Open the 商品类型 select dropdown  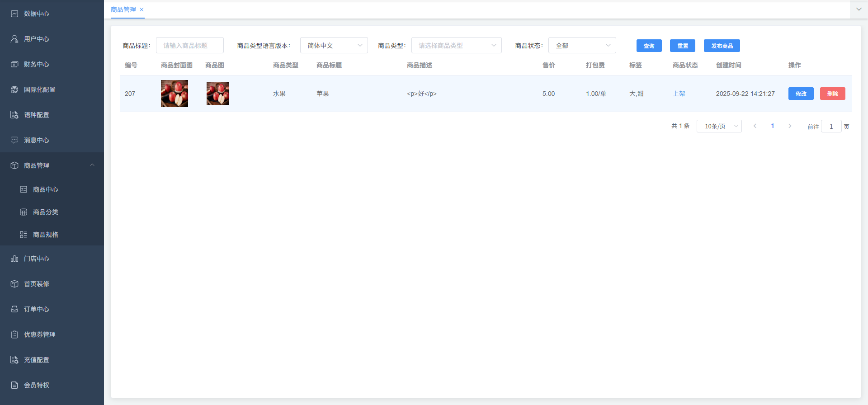[x=456, y=45]
